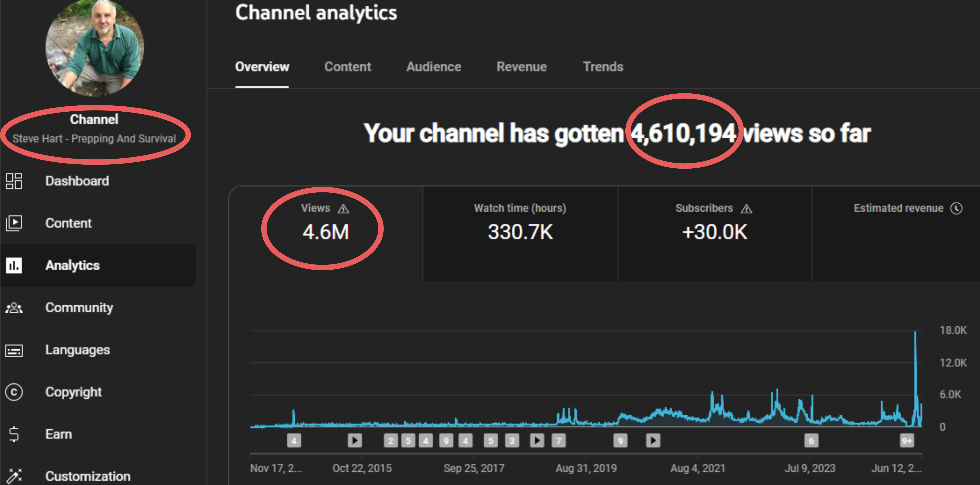
Task: Open the Copyright circled-C icon
Action: coord(14,392)
